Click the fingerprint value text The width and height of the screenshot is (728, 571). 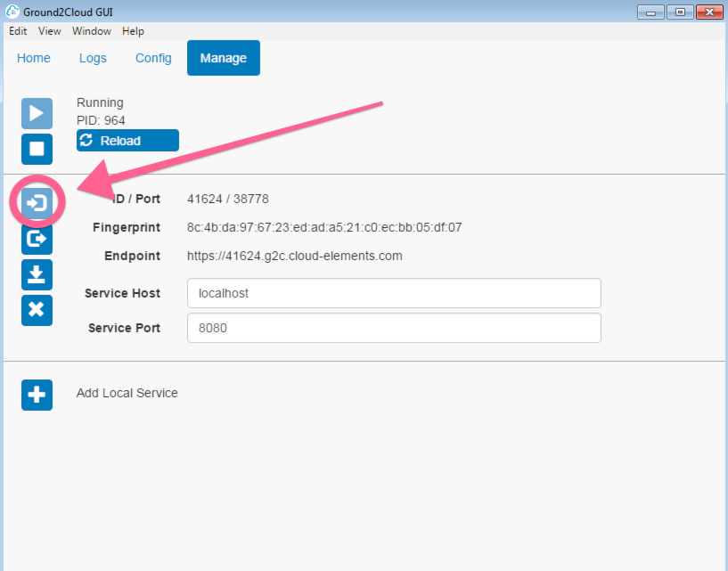[324, 227]
